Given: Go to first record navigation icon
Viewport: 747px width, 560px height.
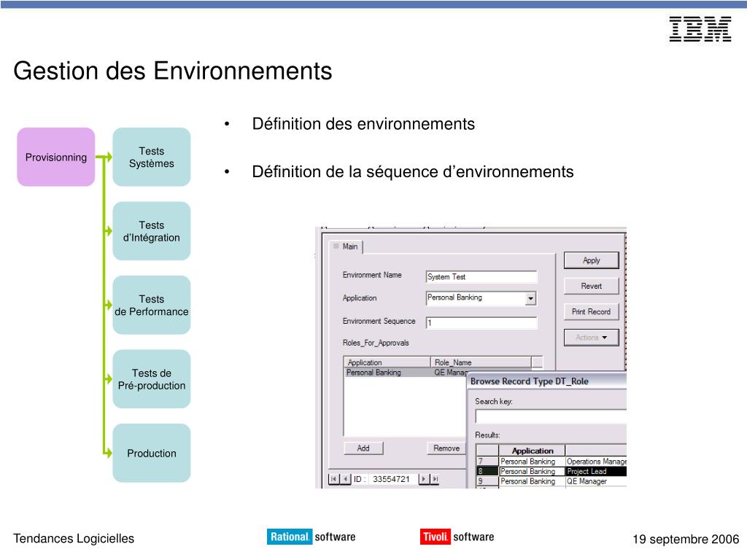Looking at the screenshot, I should pyautogui.click(x=334, y=479).
